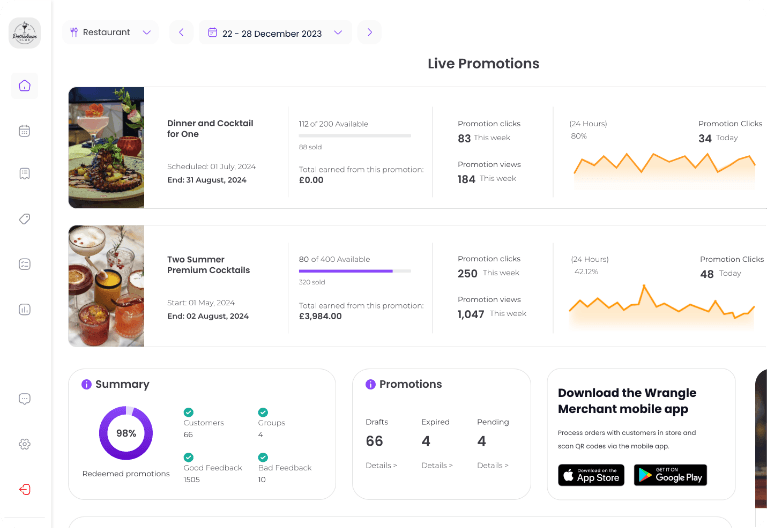Open the calendar page from the sidebar
The width and height of the screenshot is (767, 528).
pos(25,130)
